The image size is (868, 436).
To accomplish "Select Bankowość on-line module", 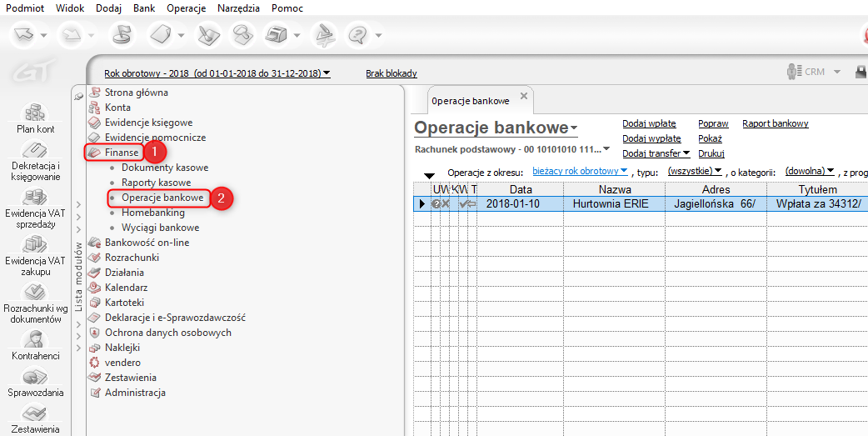I will 147,243.
